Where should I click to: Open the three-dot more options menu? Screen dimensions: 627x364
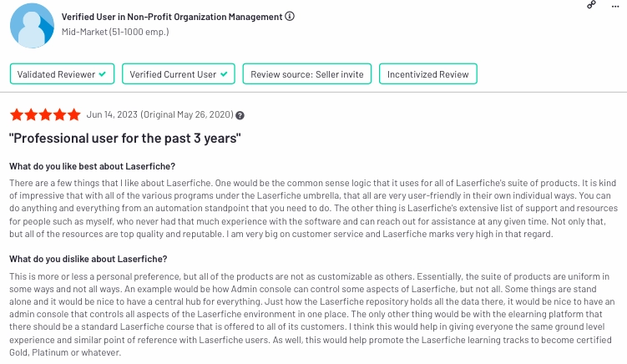coord(615,7)
